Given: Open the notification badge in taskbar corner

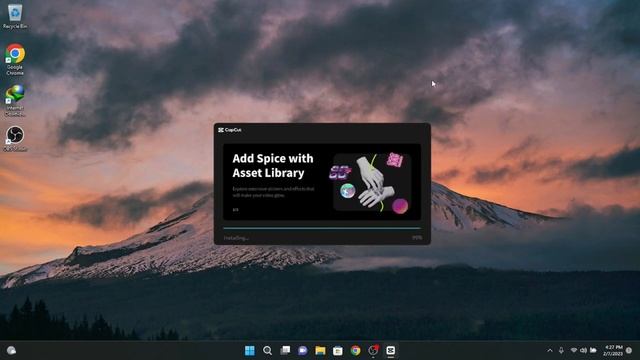Looking at the screenshot, I should coord(629,351).
